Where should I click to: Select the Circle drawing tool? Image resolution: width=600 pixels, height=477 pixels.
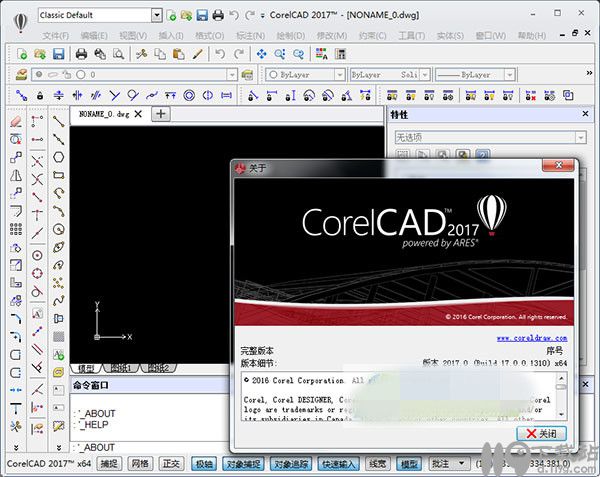[x=58, y=229]
